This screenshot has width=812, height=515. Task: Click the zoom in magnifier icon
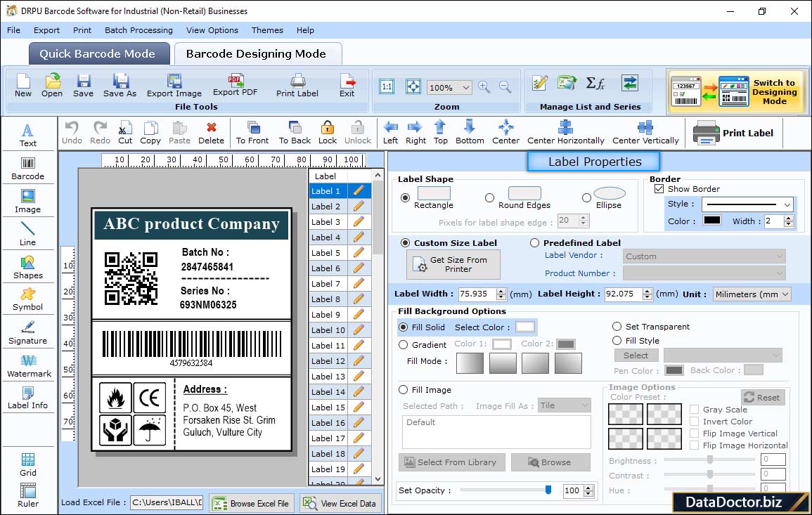click(484, 87)
